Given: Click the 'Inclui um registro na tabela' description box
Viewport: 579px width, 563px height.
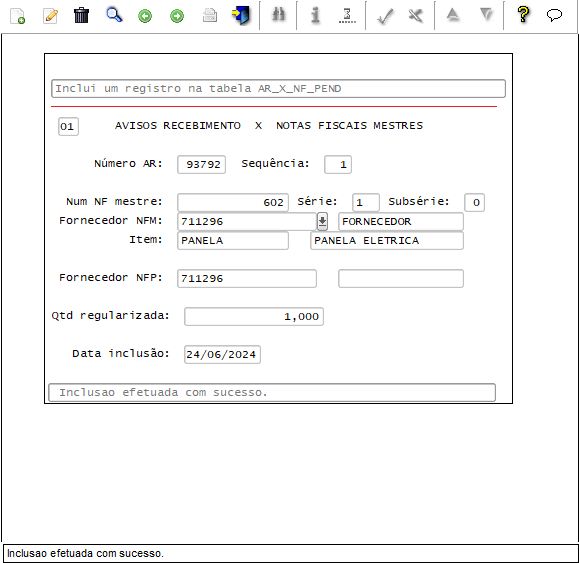Looking at the screenshot, I should click(x=278, y=89).
